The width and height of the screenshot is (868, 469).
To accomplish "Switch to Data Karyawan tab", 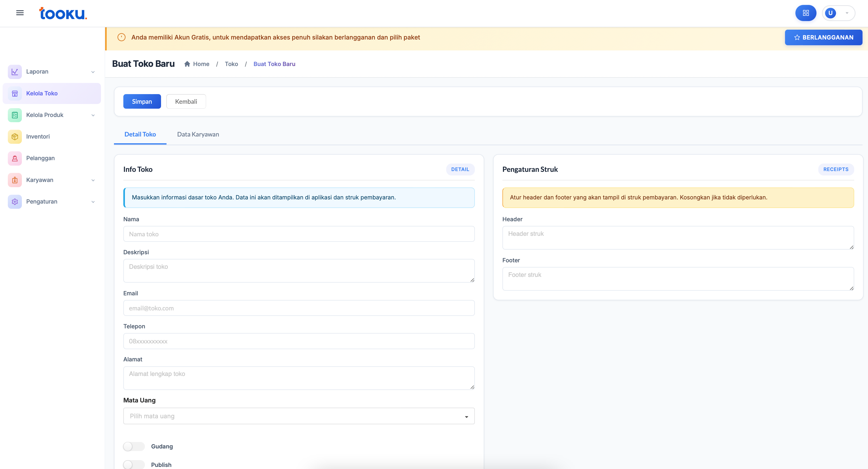I will [198, 134].
